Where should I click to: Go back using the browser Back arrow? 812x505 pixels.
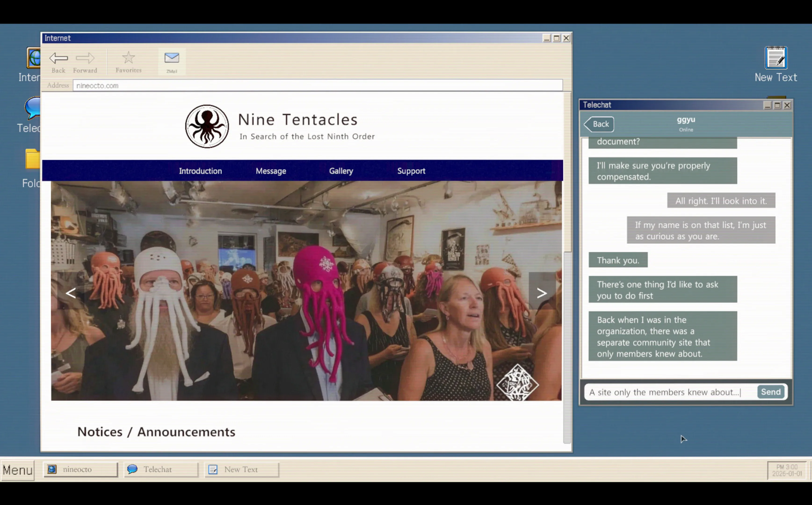click(58, 58)
